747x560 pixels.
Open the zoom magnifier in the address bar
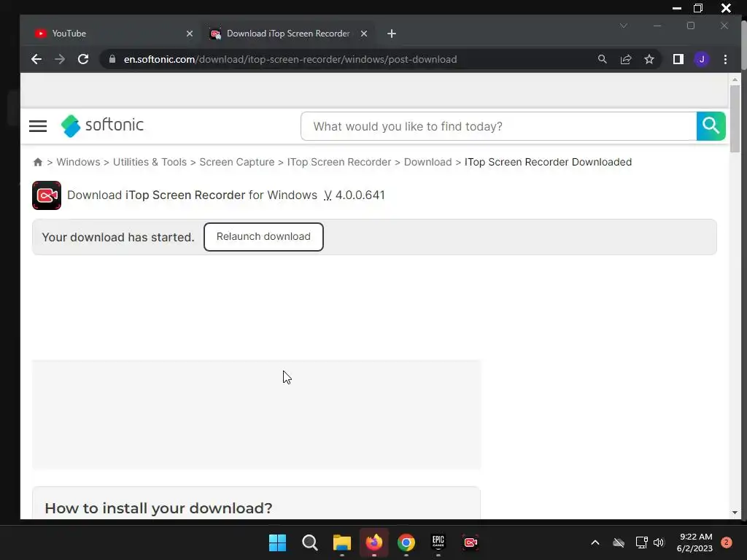(602, 59)
